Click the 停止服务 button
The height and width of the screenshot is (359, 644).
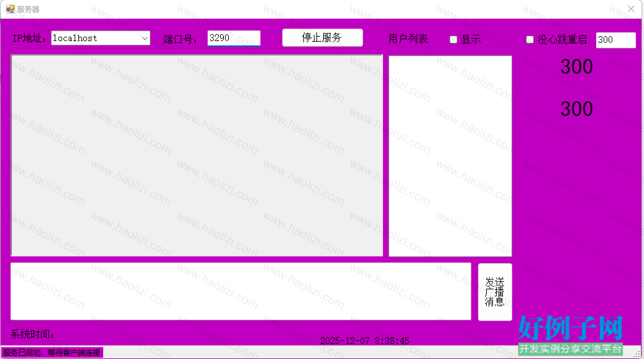click(322, 38)
